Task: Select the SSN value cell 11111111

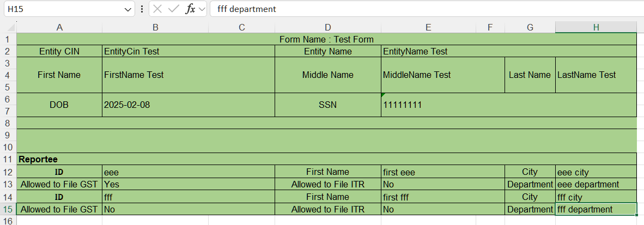Action: point(402,105)
